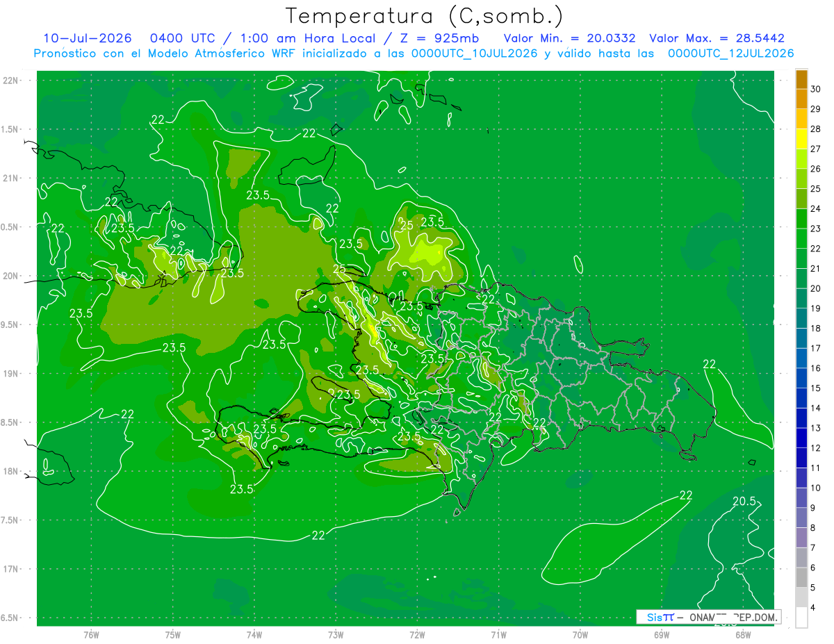Click the '72W' longitude axis label

417,635
